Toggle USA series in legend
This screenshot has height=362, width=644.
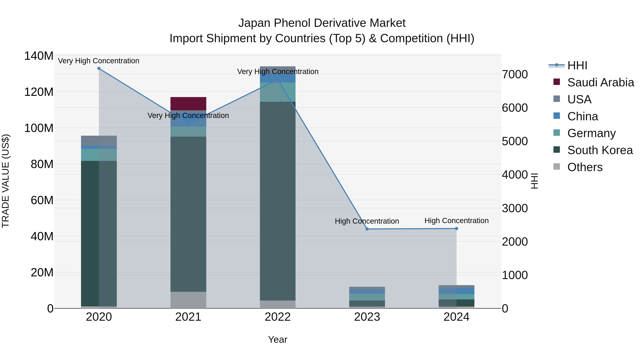point(572,99)
